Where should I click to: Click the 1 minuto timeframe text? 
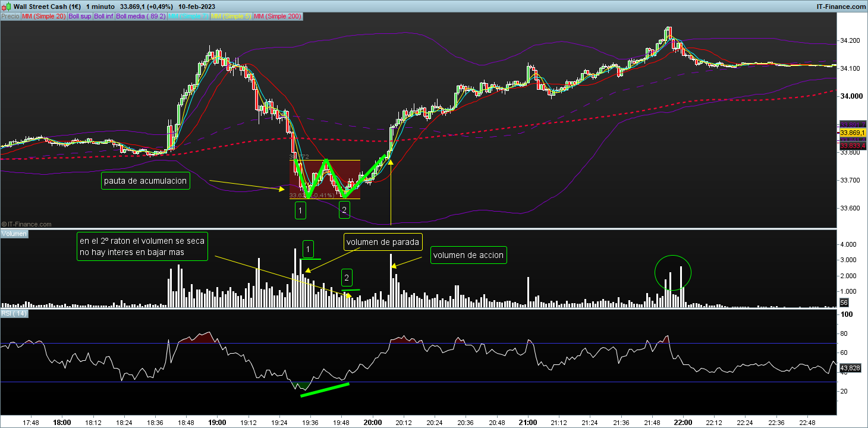point(100,6)
